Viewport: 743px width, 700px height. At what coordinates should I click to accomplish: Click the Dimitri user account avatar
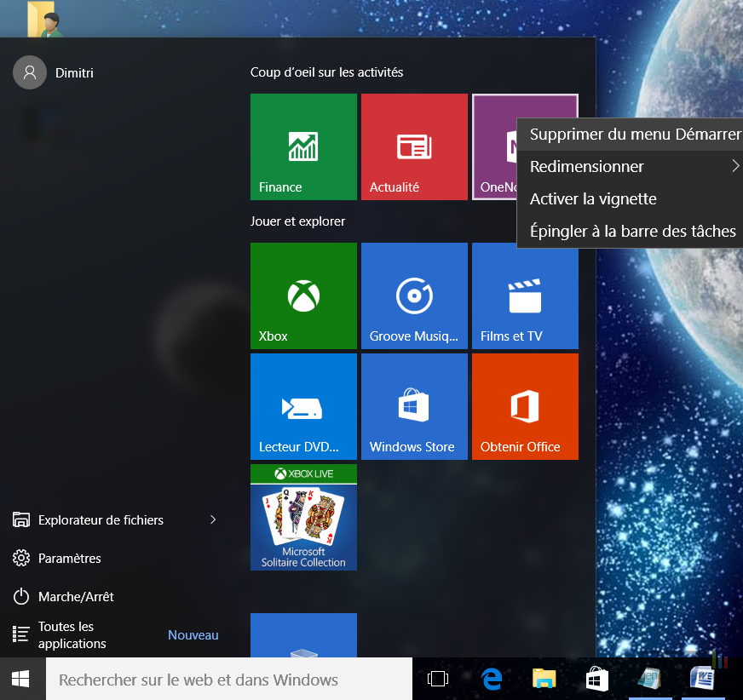(x=30, y=72)
